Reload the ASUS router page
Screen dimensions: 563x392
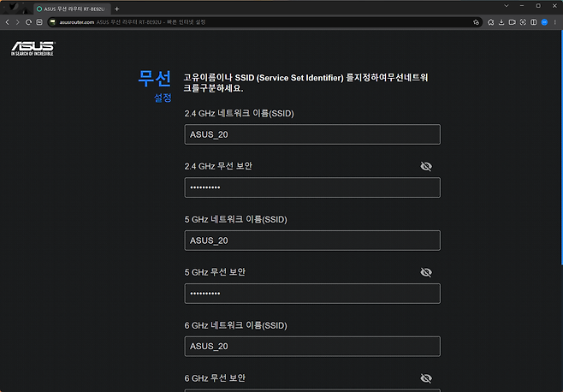pyautogui.click(x=28, y=21)
